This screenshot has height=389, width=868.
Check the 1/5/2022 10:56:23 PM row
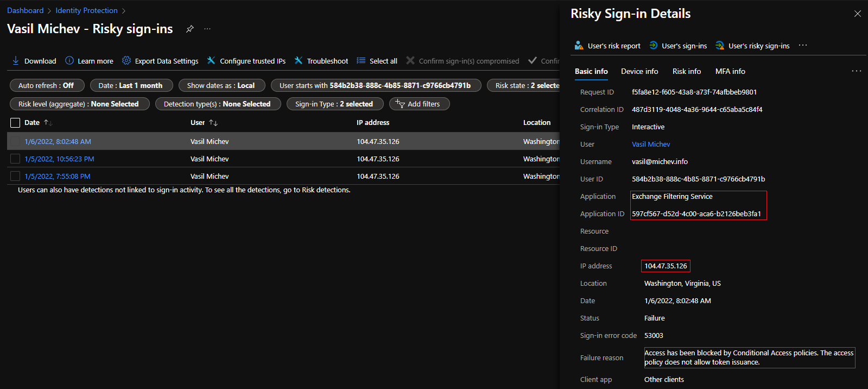pos(15,159)
